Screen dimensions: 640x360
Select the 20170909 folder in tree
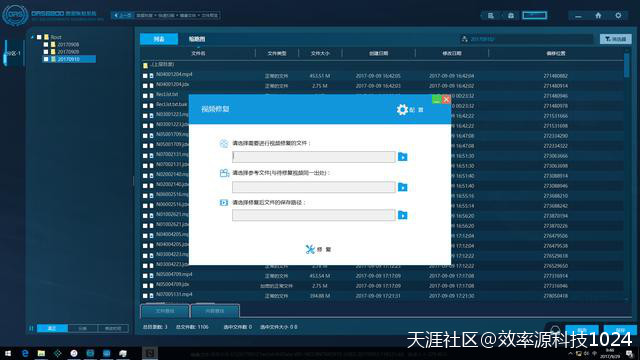pos(68,52)
